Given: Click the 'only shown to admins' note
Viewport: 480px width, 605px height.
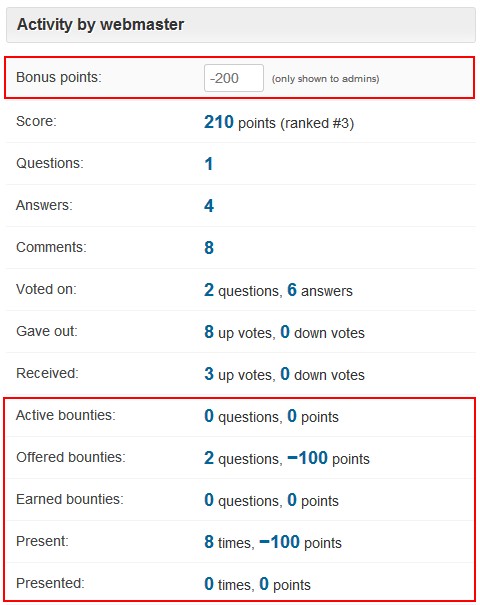Looking at the screenshot, I should click(326, 79).
